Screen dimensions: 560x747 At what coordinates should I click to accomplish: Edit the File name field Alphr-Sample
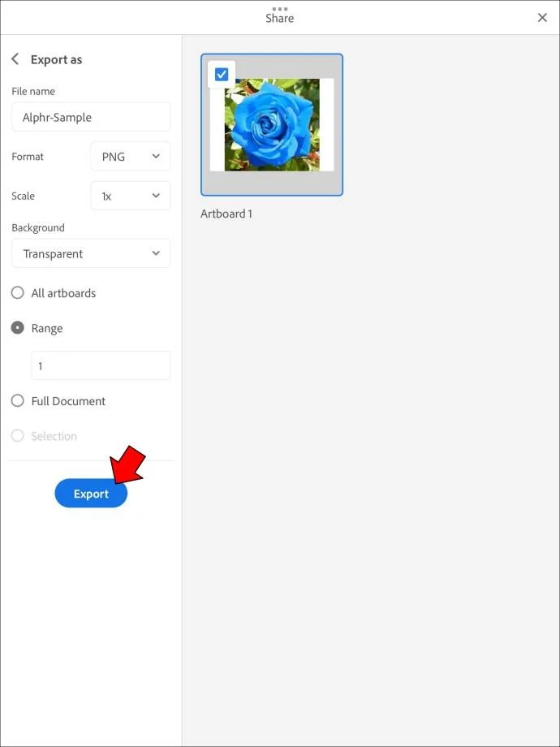click(x=91, y=117)
